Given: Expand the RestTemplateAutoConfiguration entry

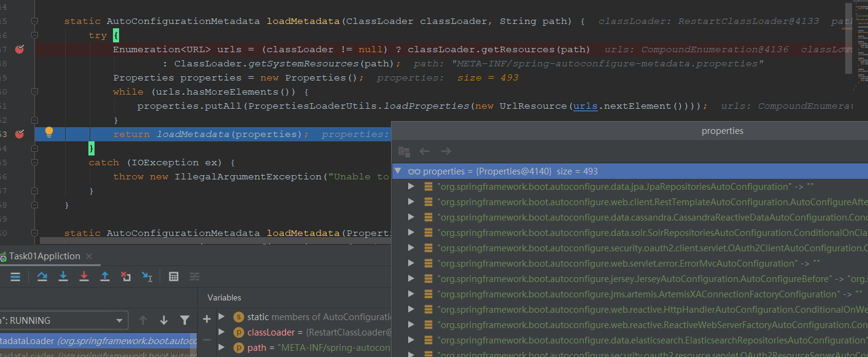Looking at the screenshot, I should 411,202.
